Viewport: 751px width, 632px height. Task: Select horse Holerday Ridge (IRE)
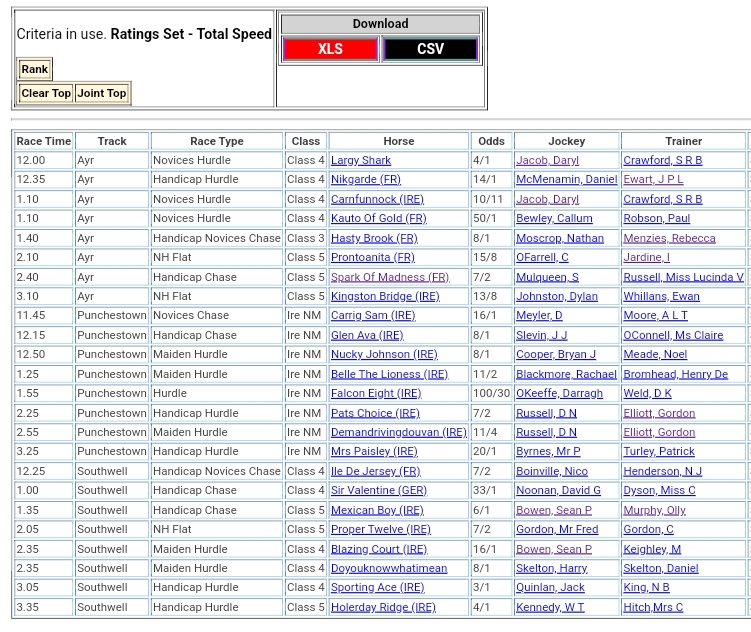tap(383, 607)
